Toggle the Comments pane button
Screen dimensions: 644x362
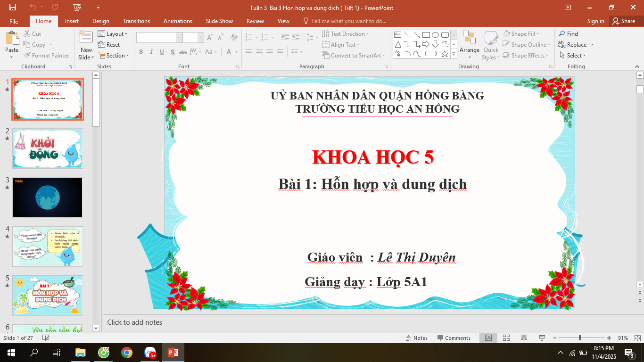[454, 338]
